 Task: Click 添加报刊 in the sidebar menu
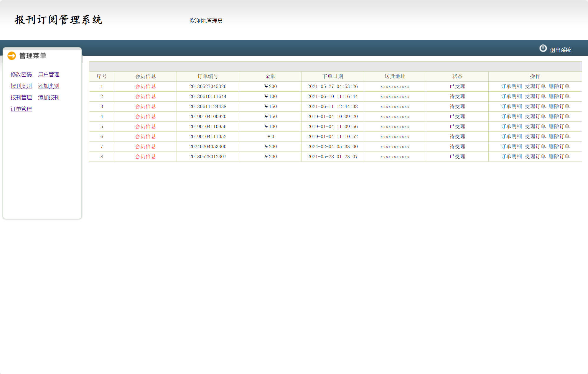click(x=49, y=97)
